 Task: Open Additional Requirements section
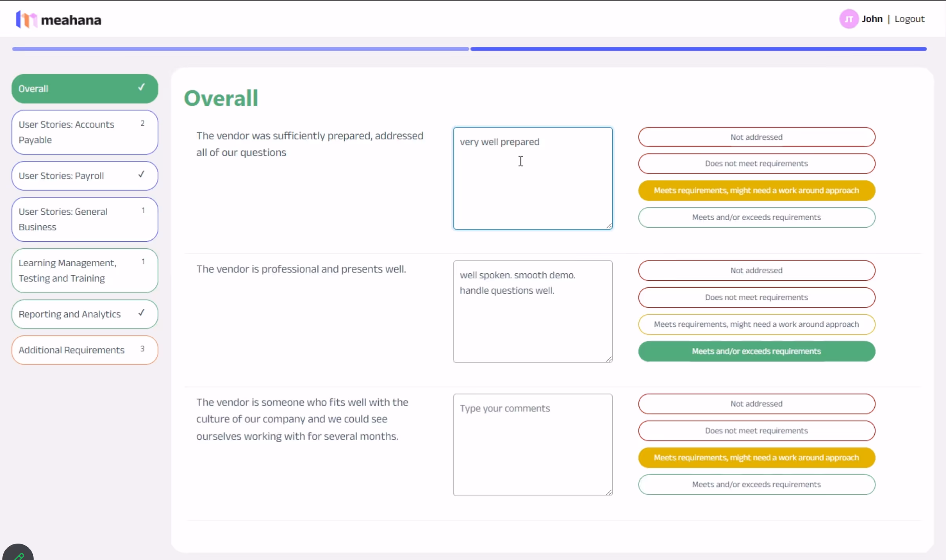coord(85,350)
